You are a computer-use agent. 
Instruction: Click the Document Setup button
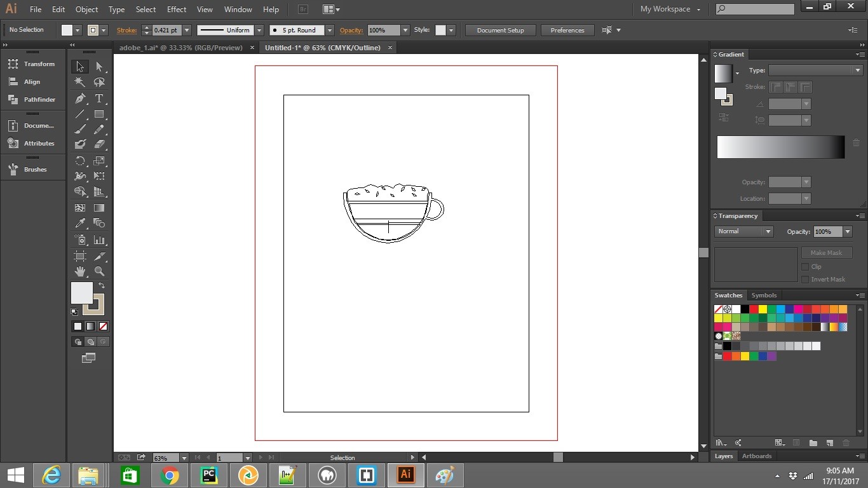click(x=501, y=30)
